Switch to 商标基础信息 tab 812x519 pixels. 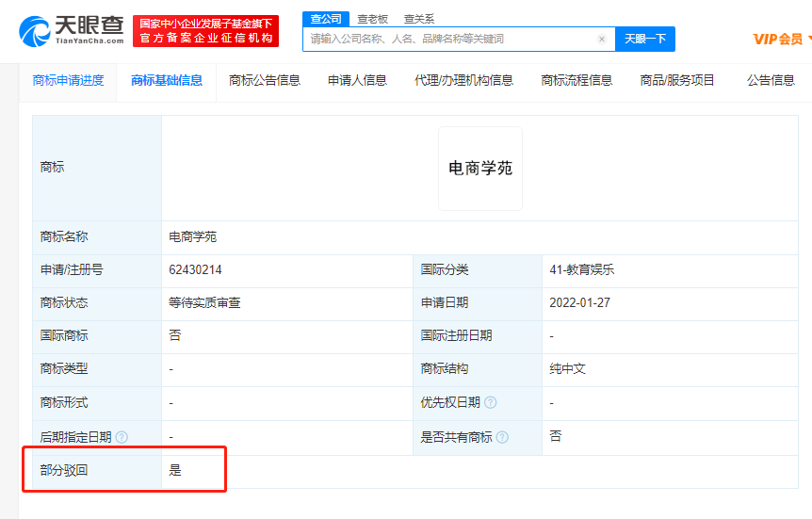(167, 81)
